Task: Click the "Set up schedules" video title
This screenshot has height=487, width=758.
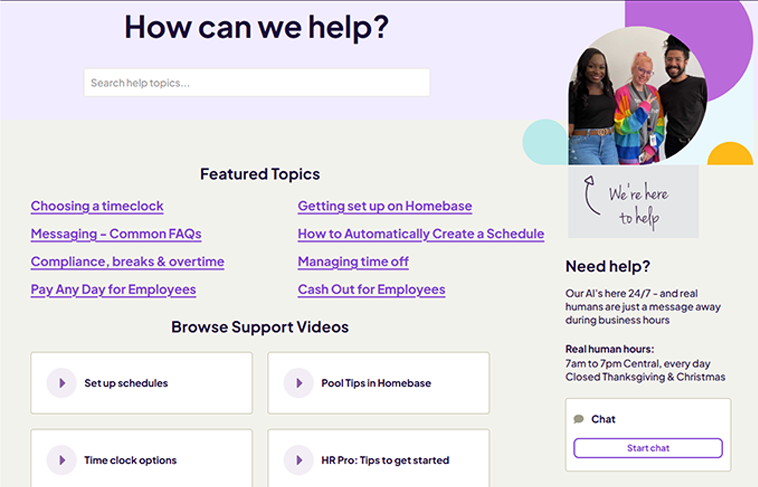Action: (x=126, y=383)
